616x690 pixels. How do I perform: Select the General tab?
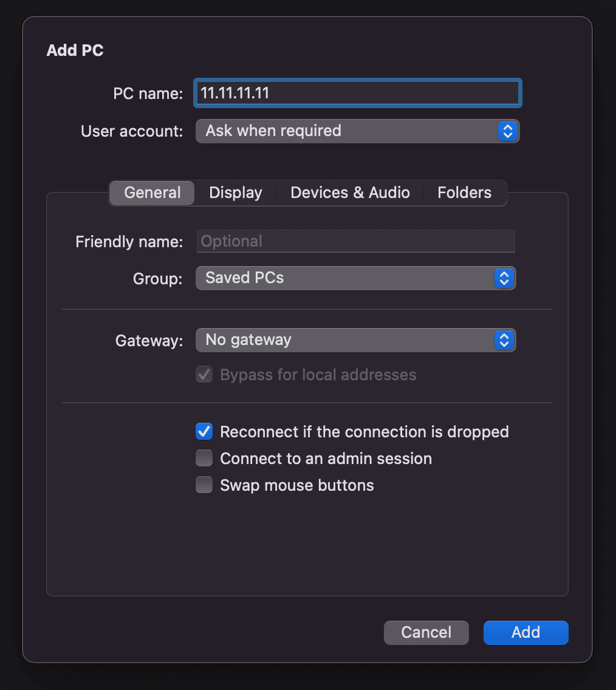[x=152, y=193]
